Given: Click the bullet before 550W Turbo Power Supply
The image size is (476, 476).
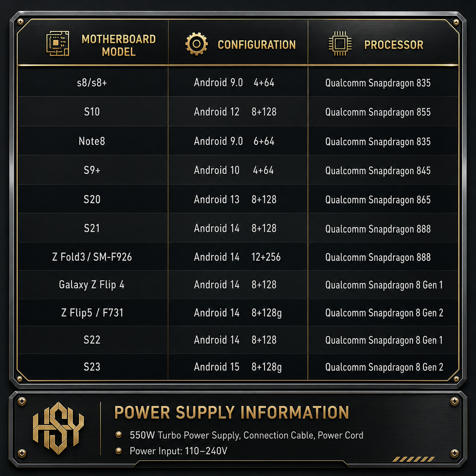Looking at the screenshot, I should point(119,435).
